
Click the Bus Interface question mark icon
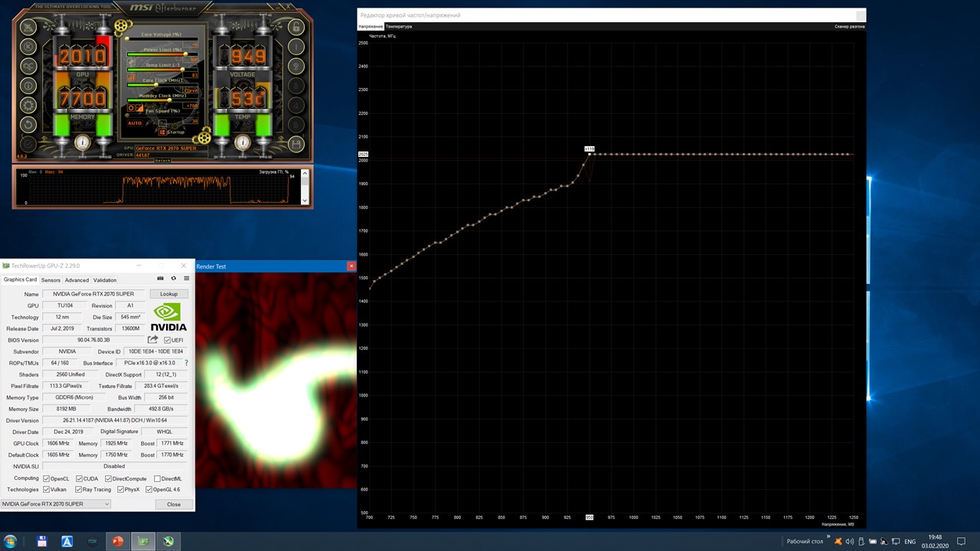[x=186, y=363]
